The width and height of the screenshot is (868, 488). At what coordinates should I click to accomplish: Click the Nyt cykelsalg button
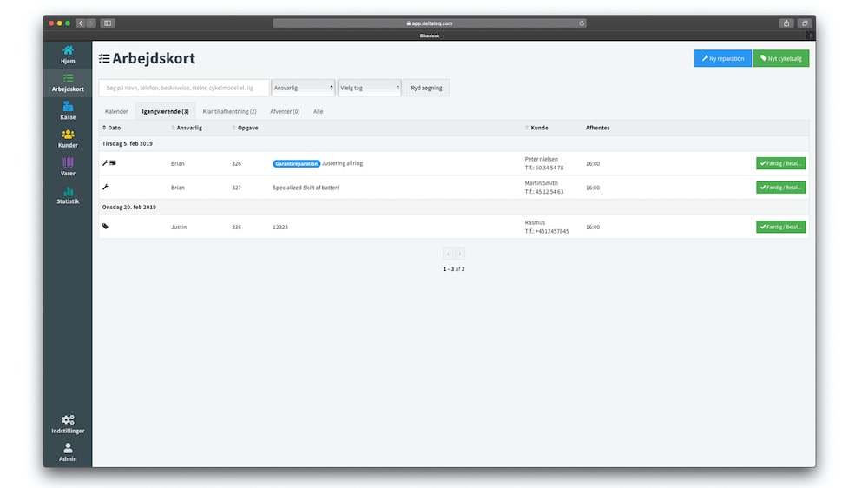780,58
